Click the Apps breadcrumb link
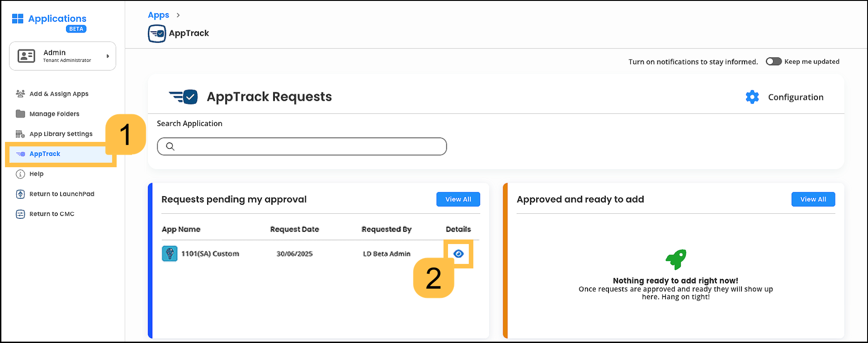This screenshot has width=868, height=343. click(x=158, y=15)
